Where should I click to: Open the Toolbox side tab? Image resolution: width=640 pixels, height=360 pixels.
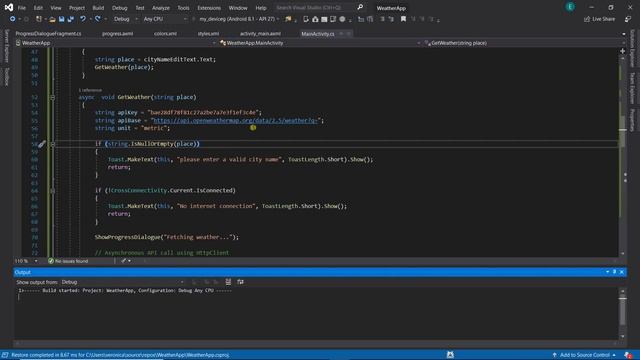[7, 77]
